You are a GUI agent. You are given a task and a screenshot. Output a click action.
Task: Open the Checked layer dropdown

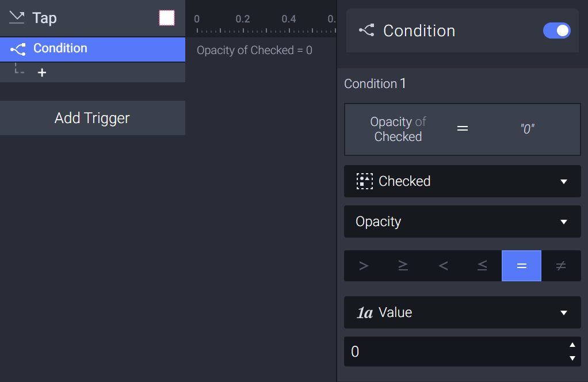(x=463, y=181)
